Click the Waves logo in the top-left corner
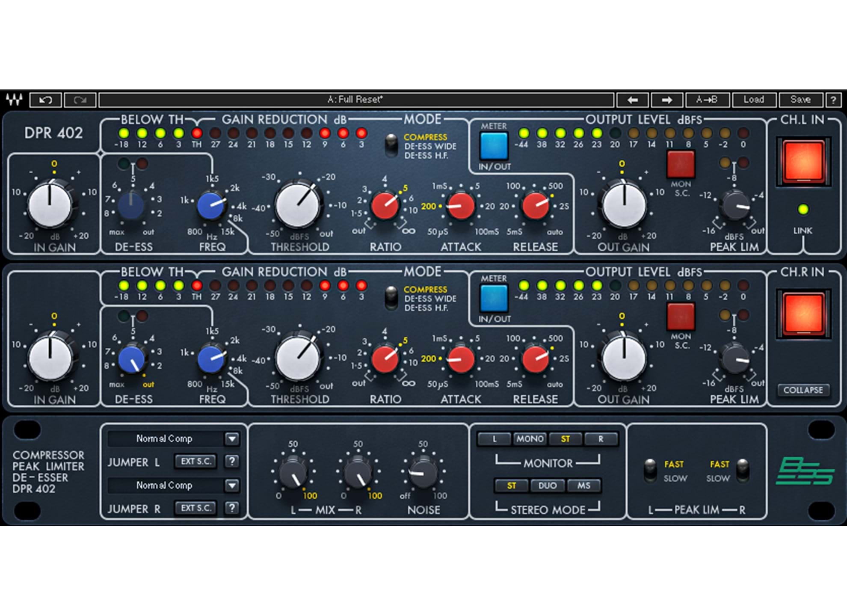This screenshot has width=847, height=616. pyautogui.click(x=14, y=99)
